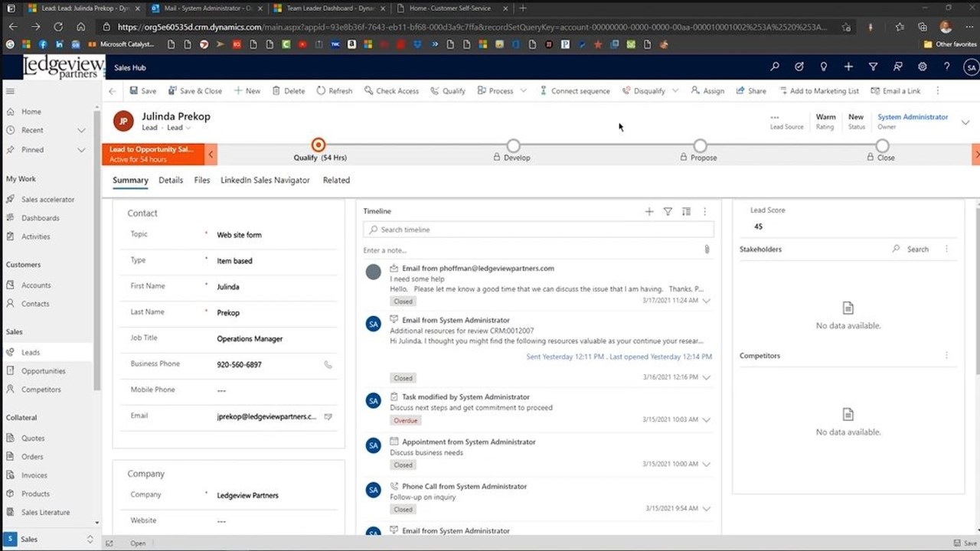The image size is (980, 551).
Task: Open the task flow checkmark icon
Action: click(x=799, y=67)
